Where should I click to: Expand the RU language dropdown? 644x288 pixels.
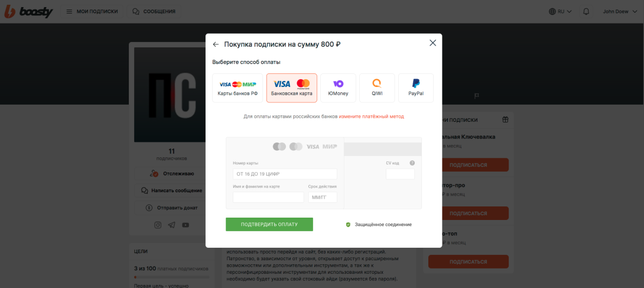click(560, 11)
